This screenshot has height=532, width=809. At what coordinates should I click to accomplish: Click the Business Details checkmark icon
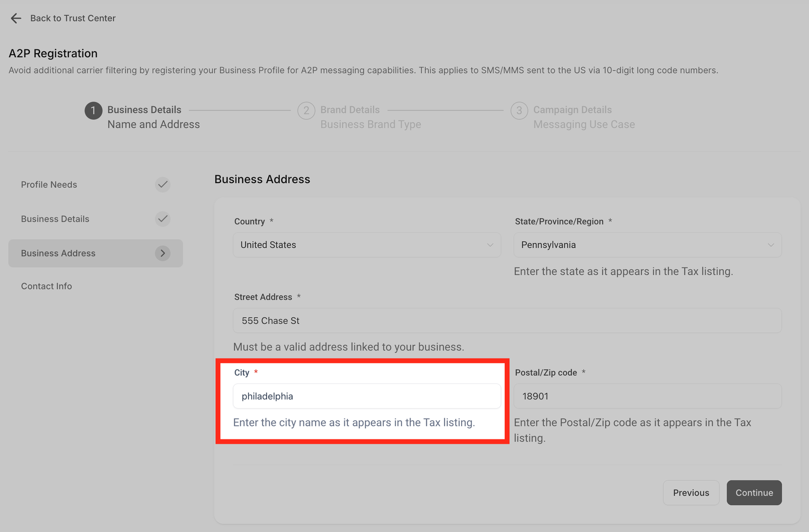click(x=162, y=219)
